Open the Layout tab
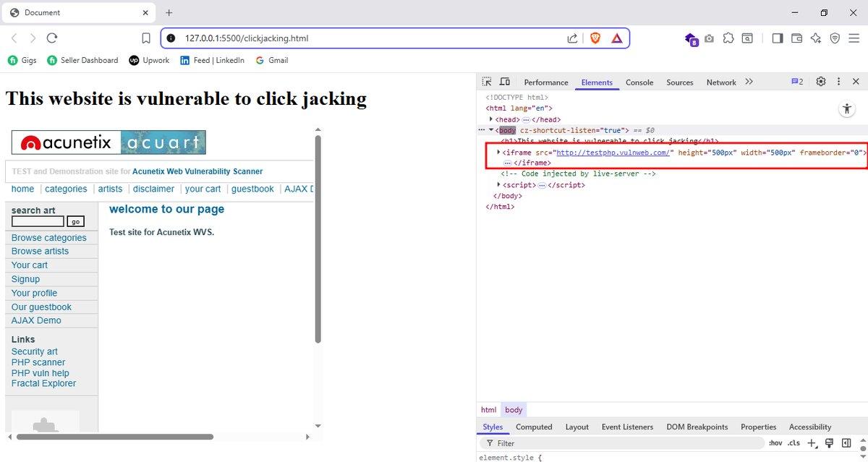 577,427
